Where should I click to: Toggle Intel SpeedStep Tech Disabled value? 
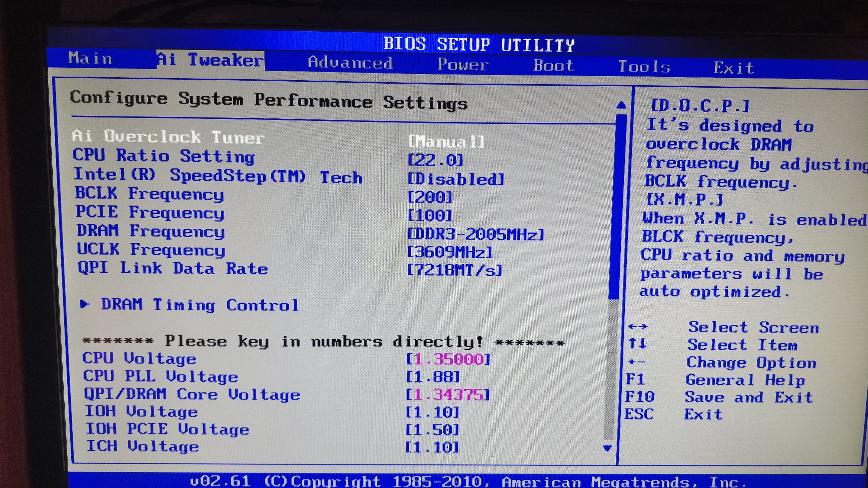(456, 179)
